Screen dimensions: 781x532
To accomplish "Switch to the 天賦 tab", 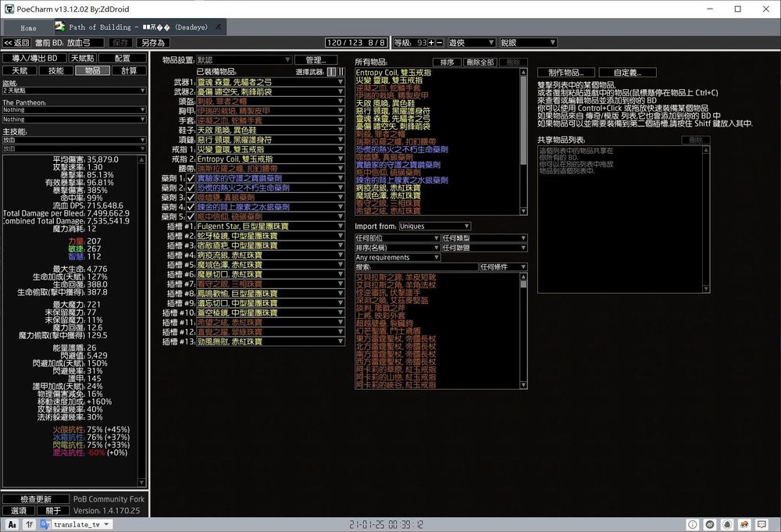I will click(20, 70).
